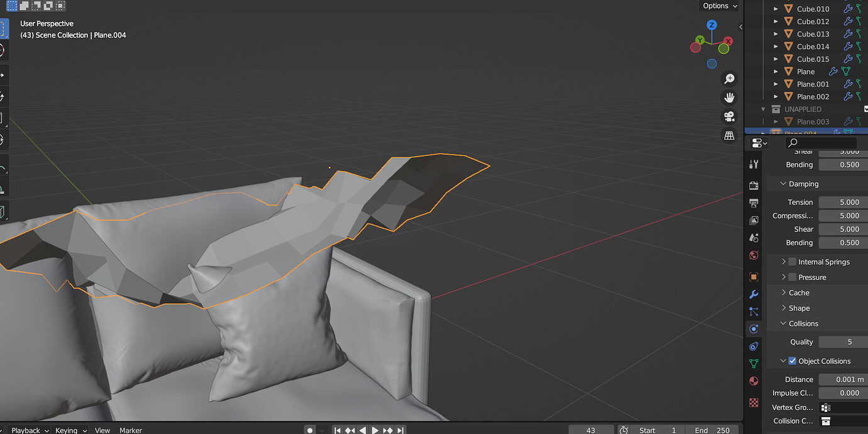Click the Play animation button

[x=376, y=430]
